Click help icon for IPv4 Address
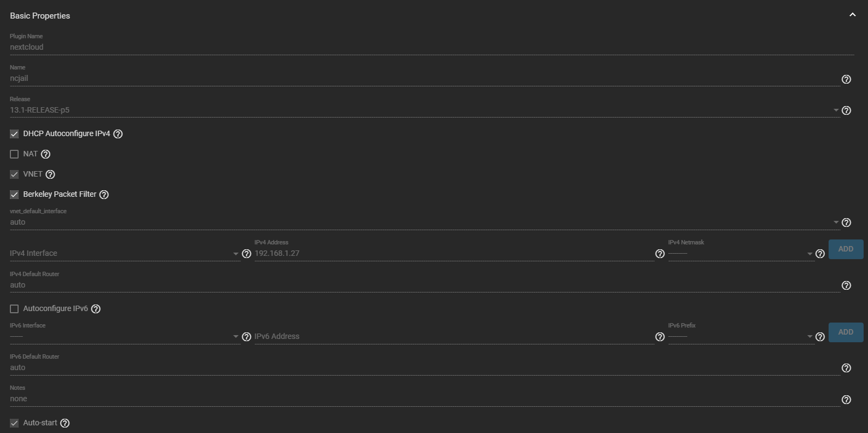Image resolution: width=868 pixels, height=433 pixels. (x=659, y=254)
